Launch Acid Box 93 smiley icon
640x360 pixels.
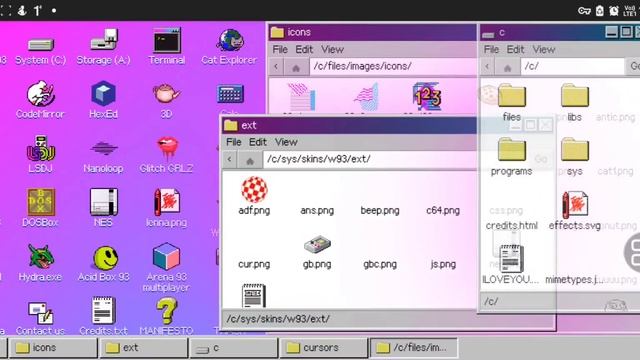(x=104, y=262)
